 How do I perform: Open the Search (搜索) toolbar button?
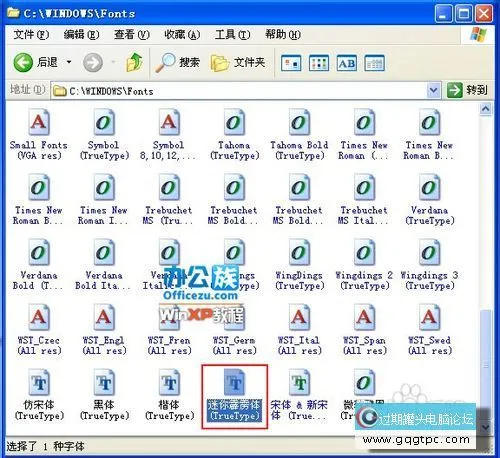coord(177,62)
